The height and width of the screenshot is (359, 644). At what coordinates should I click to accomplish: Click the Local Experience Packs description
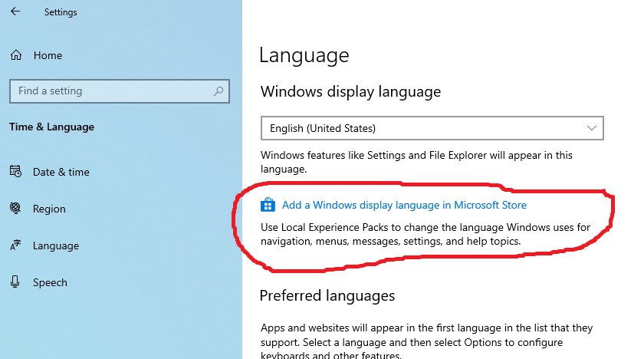point(425,234)
